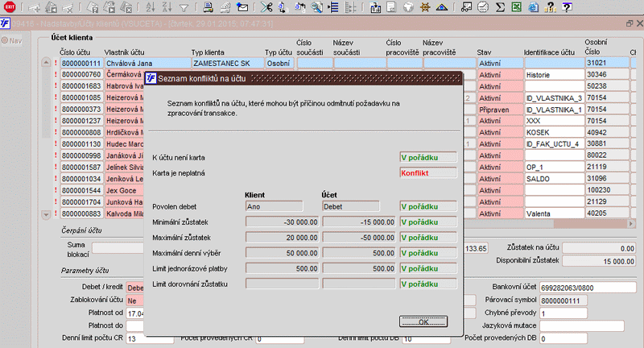
Task: Click the list with arrow icon
Action: [333, 7]
